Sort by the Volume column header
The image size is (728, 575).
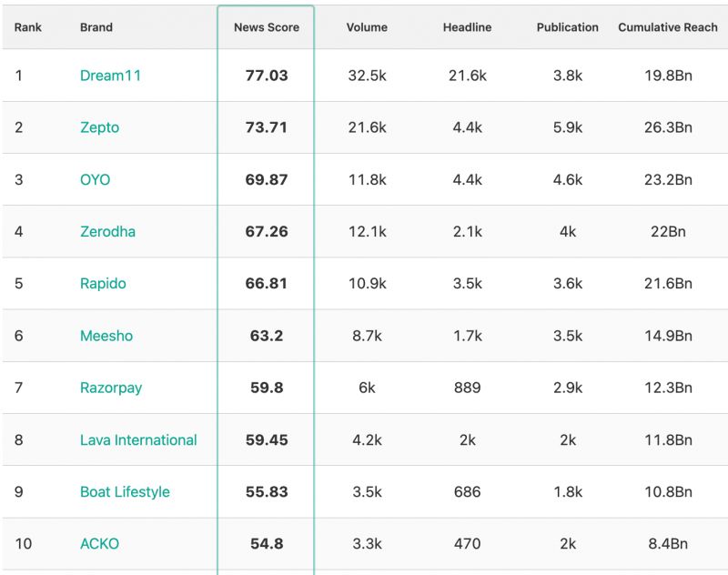click(x=367, y=27)
